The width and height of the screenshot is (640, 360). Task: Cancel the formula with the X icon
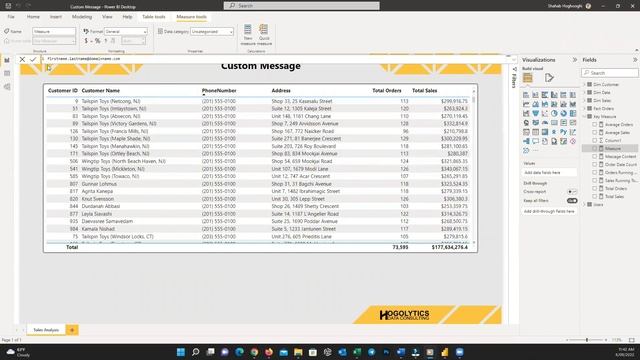22,60
